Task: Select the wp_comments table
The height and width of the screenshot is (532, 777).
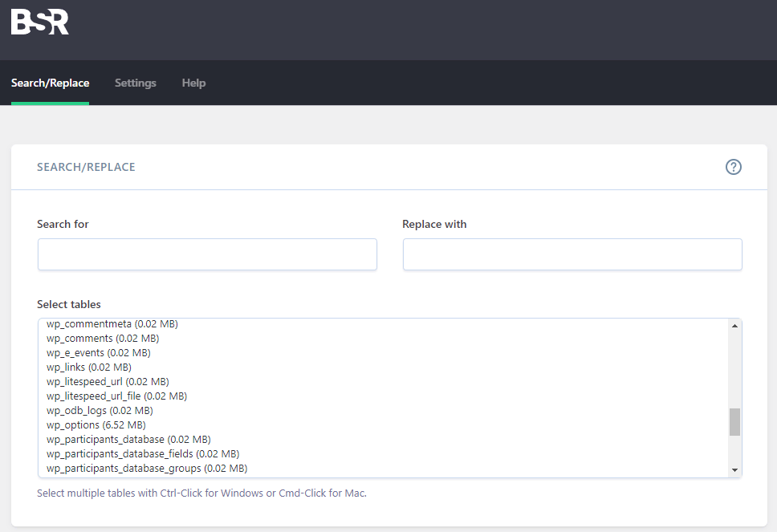Action: coord(383,339)
